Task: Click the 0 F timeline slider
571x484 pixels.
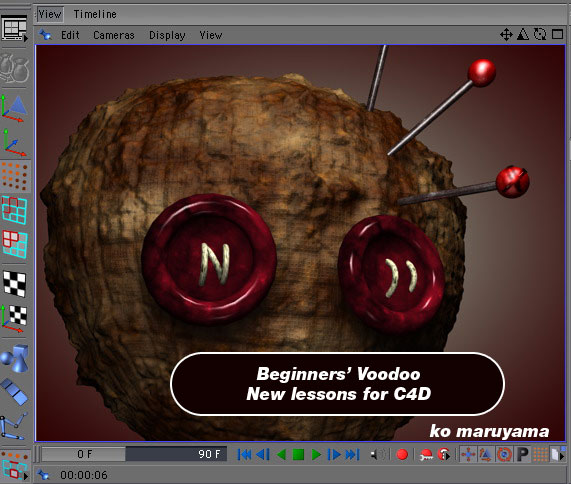Action: pyautogui.click(x=84, y=454)
